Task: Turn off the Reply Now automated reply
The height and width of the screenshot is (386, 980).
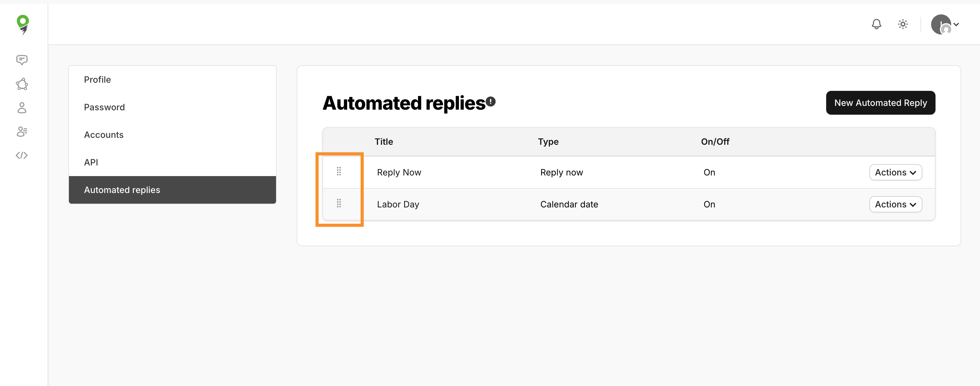Action: pos(709,172)
